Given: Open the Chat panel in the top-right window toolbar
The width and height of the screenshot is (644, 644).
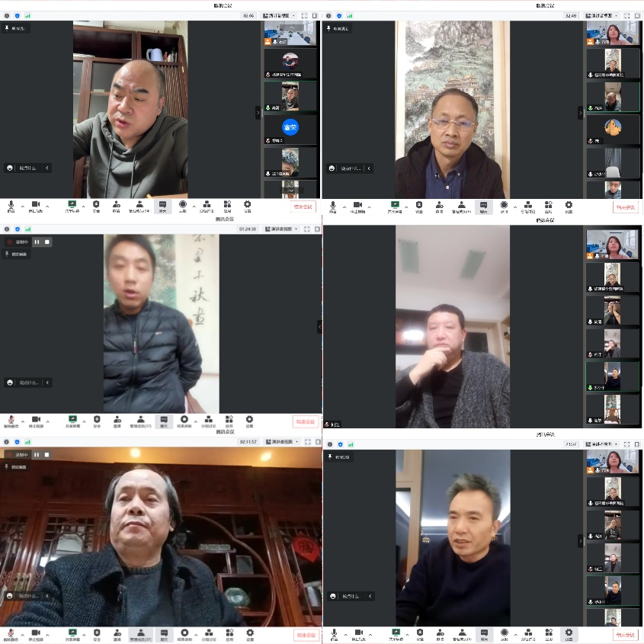Looking at the screenshot, I should pos(483,205).
